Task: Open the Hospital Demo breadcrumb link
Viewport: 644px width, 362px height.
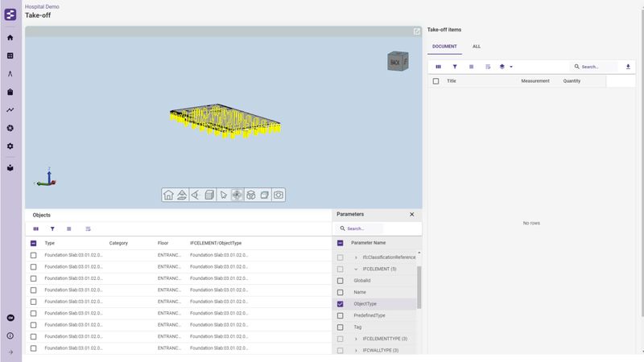Action: [x=42, y=6]
